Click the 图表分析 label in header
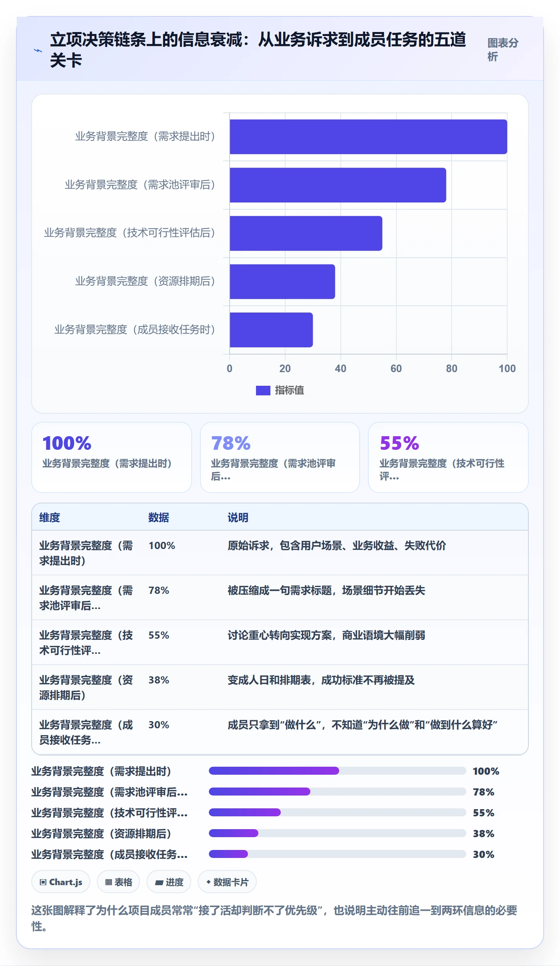The width and height of the screenshot is (560, 966). pyautogui.click(x=503, y=50)
